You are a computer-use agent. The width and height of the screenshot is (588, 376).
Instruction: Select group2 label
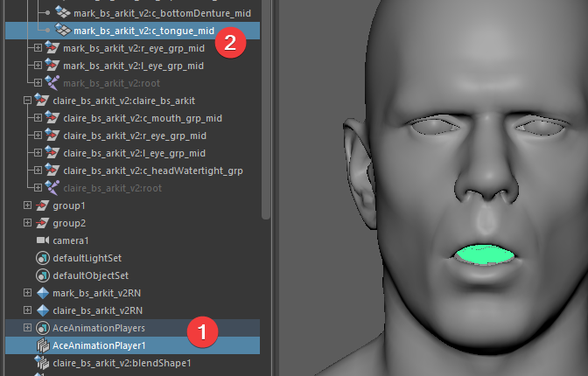pyautogui.click(x=69, y=224)
